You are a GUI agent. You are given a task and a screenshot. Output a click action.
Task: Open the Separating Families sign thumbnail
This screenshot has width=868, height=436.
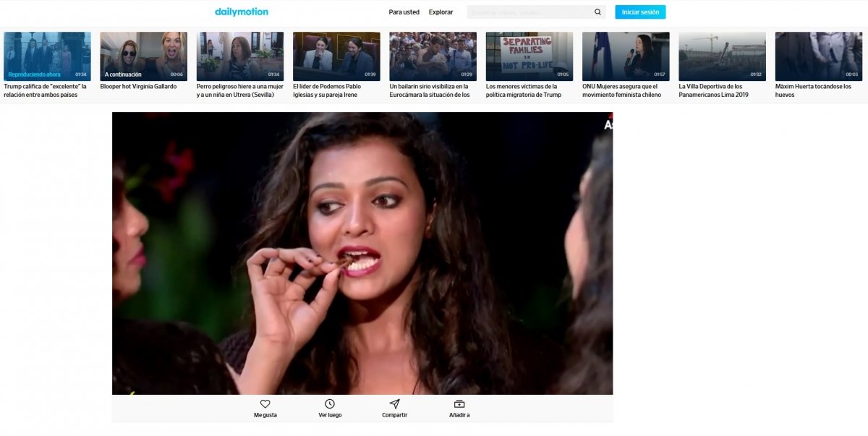click(529, 56)
